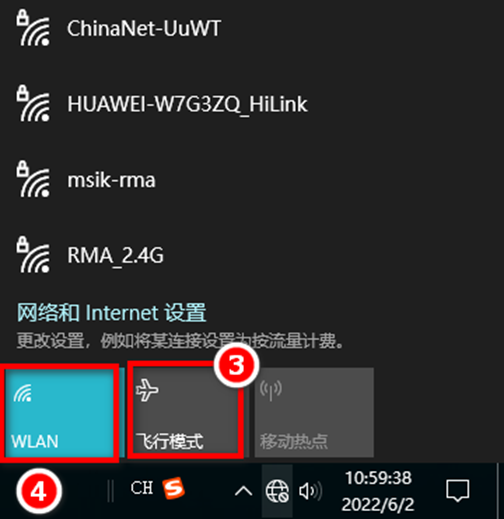Toggle the 飞行模式 airplane mode tile
This screenshot has height=519, width=504.
tap(187, 412)
